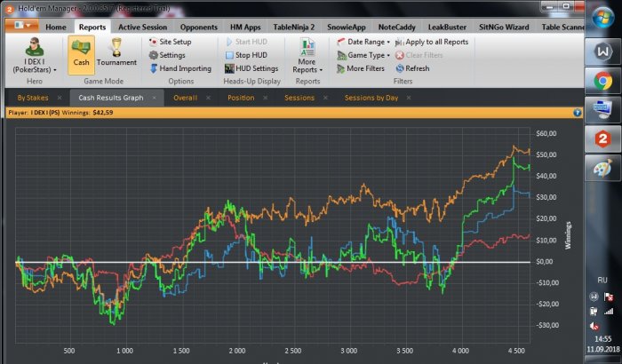The image size is (622, 364).
Task: Switch to TableNinja 2 tab
Action: point(293,28)
